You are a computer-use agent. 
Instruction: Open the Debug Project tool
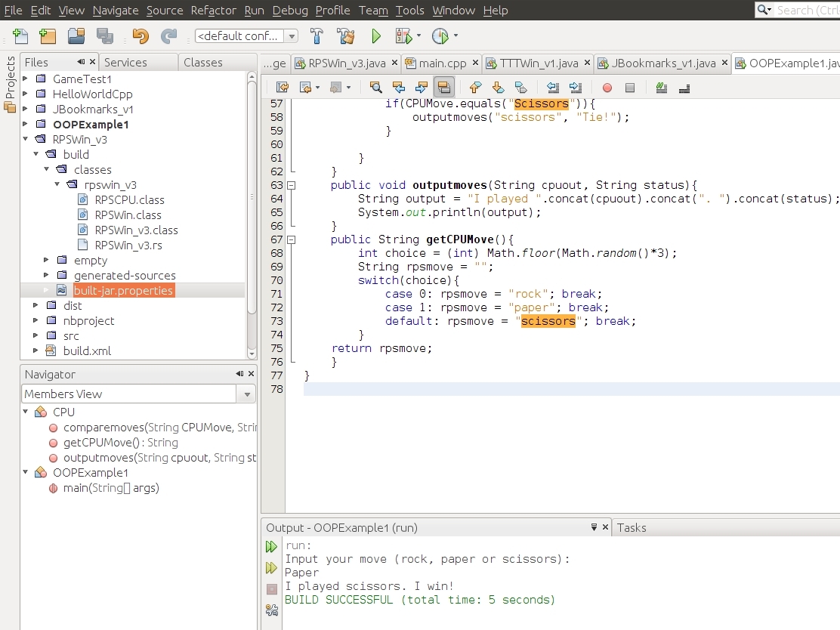(x=404, y=36)
